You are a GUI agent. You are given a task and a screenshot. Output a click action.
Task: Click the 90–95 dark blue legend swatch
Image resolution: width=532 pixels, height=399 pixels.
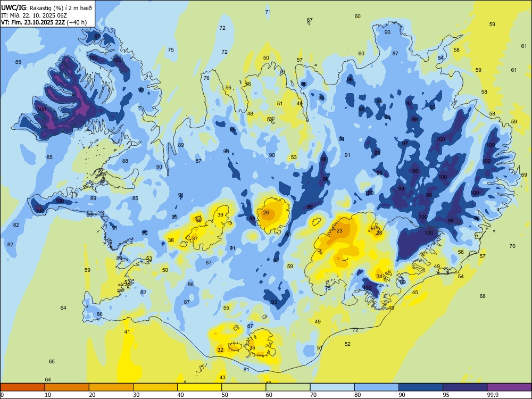(421, 387)
